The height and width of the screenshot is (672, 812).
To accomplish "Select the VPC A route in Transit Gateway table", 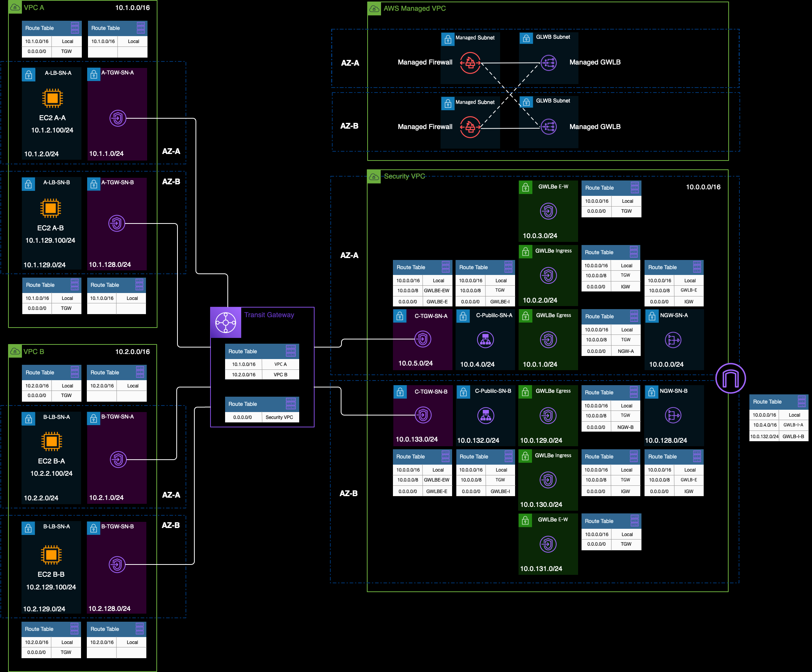I will 280,364.
